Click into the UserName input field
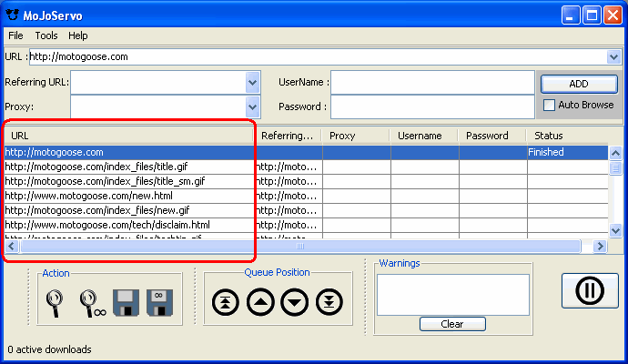The image size is (628, 364). 432,82
